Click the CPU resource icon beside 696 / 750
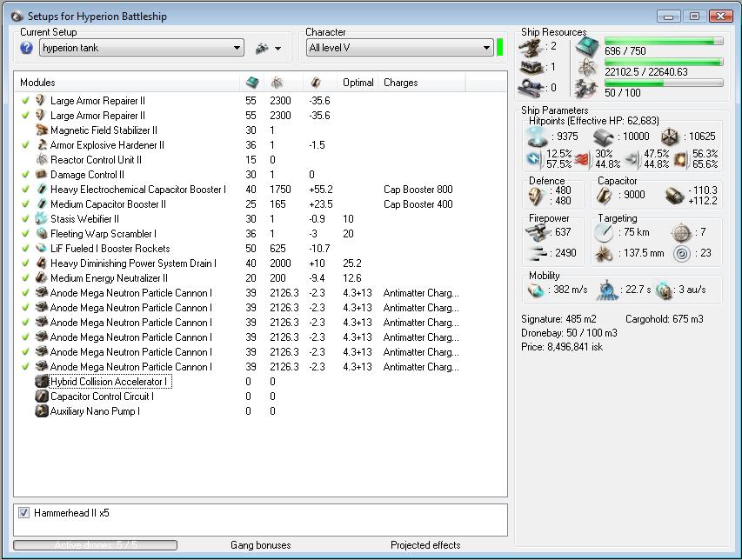This screenshot has width=742, height=560. click(x=587, y=46)
